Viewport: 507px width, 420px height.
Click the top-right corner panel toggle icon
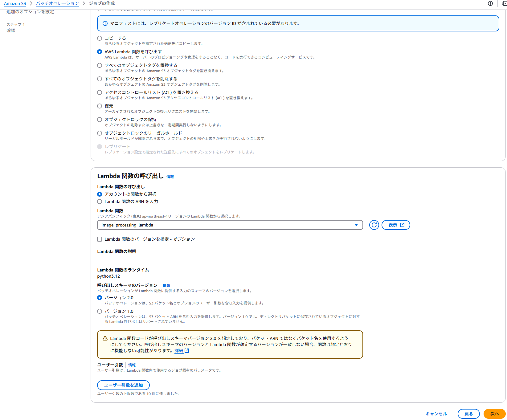(504, 3)
